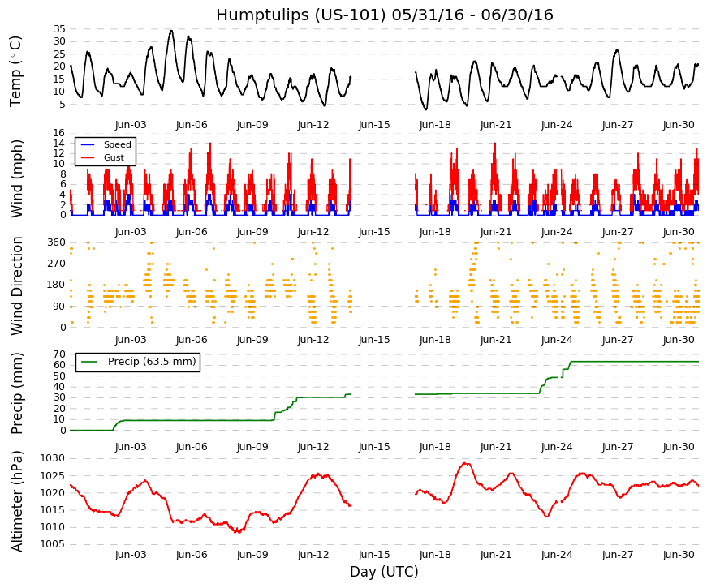Click the red Gust legend line
707x588 pixels.
[88, 157]
